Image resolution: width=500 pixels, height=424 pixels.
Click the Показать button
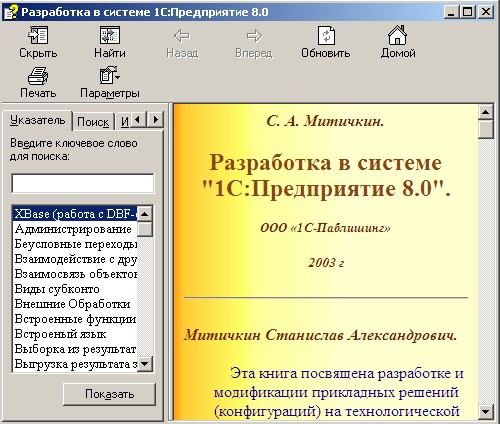click(x=109, y=394)
